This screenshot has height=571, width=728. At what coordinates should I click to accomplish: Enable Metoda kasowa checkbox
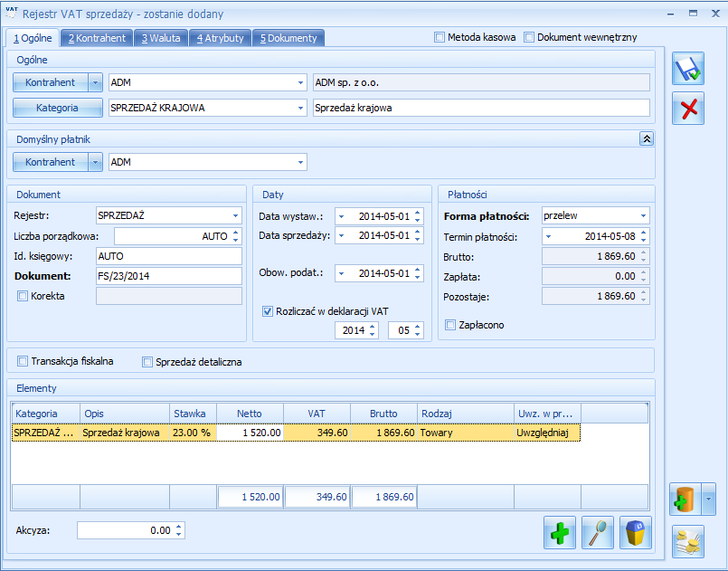pos(440,37)
